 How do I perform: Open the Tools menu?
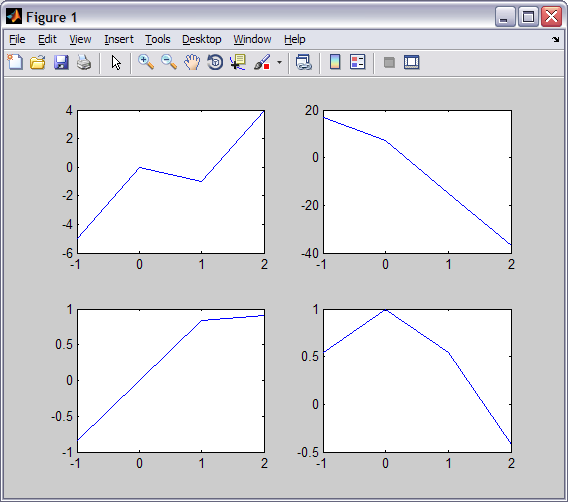tap(158, 39)
